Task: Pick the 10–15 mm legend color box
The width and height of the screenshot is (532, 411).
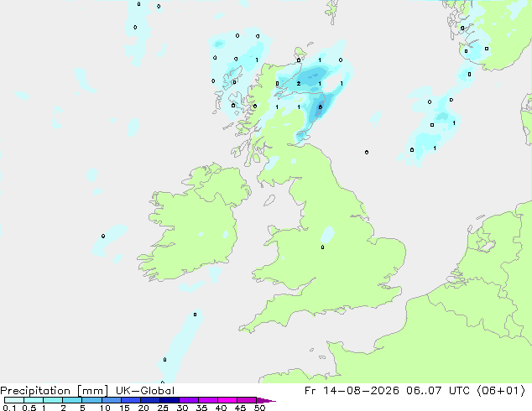Action: point(111,400)
